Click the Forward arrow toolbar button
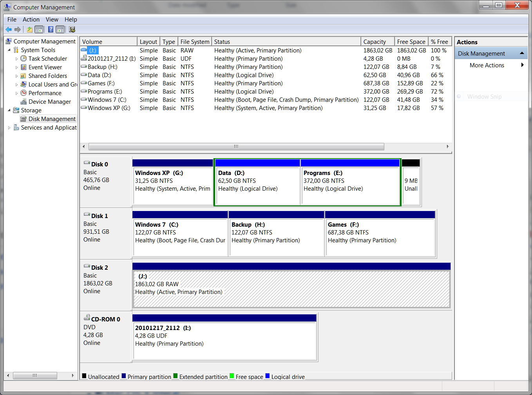The width and height of the screenshot is (532, 395). point(18,29)
